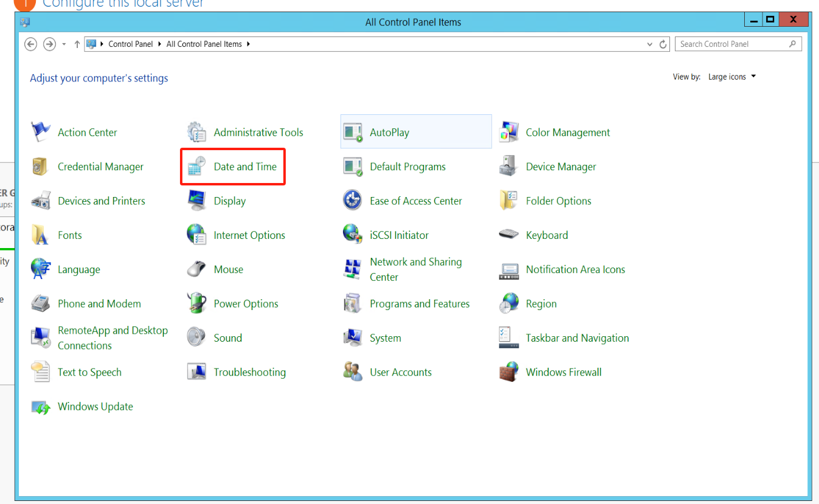Open the recent locations dropdown arrow
Viewport: 819px width, 504px height.
[x=64, y=44]
